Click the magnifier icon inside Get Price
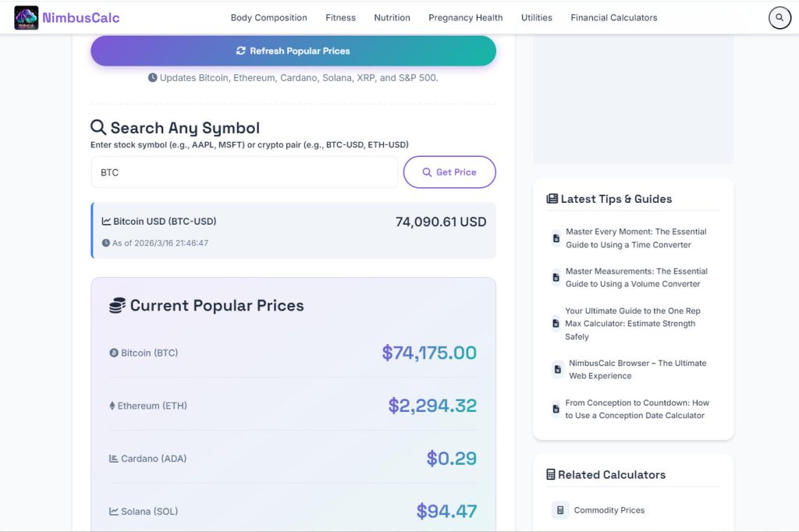This screenshot has height=532, width=799. click(x=427, y=172)
